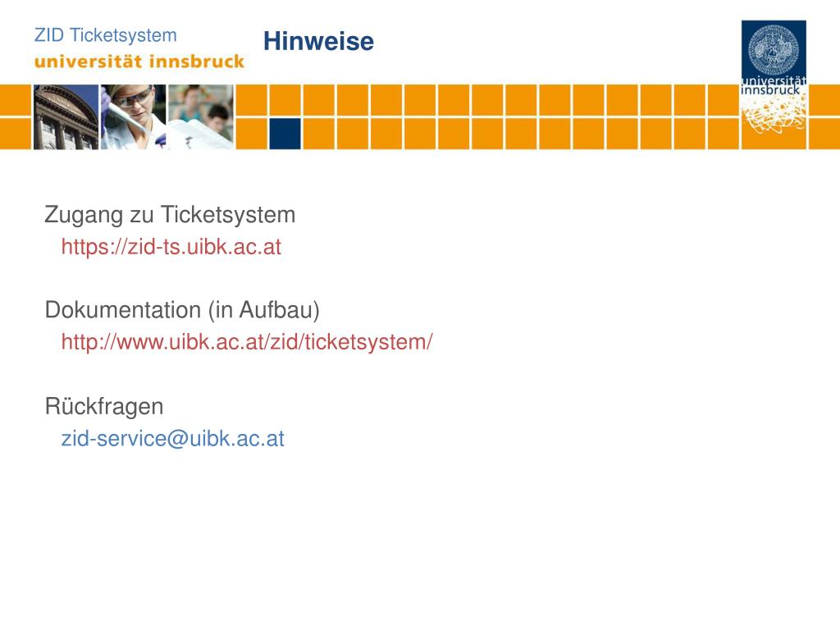This screenshot has width=840, height=630.
Task: Click the Hinweise slide title
Action: 319,41
